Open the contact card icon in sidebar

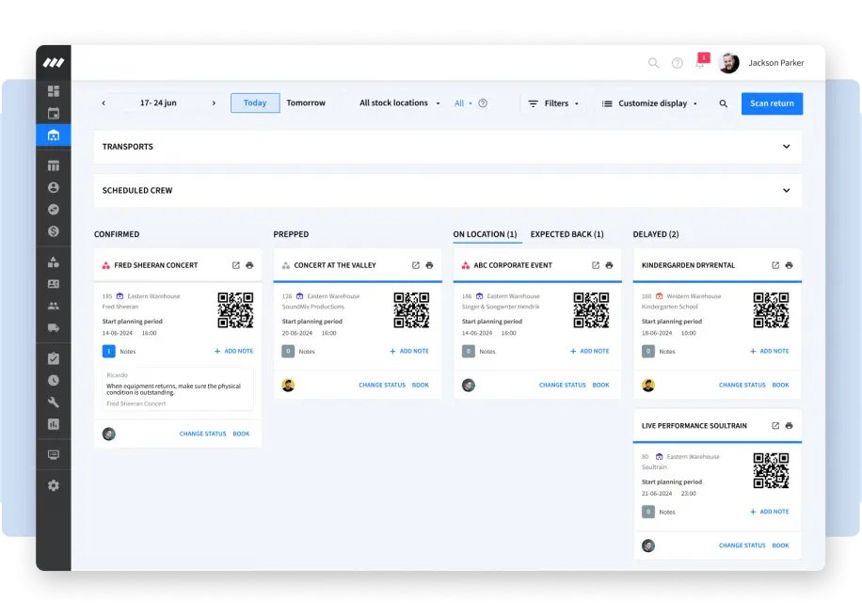[54, 284]
